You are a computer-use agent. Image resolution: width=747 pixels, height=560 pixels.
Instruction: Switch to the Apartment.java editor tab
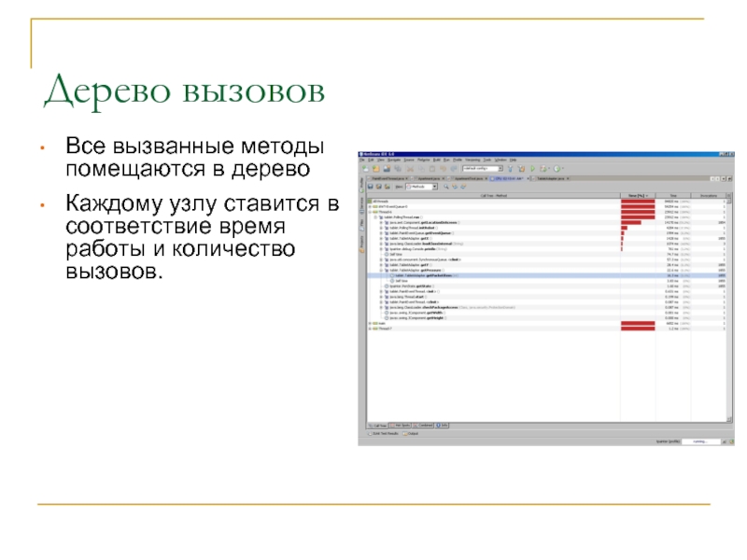click(429, 178)
